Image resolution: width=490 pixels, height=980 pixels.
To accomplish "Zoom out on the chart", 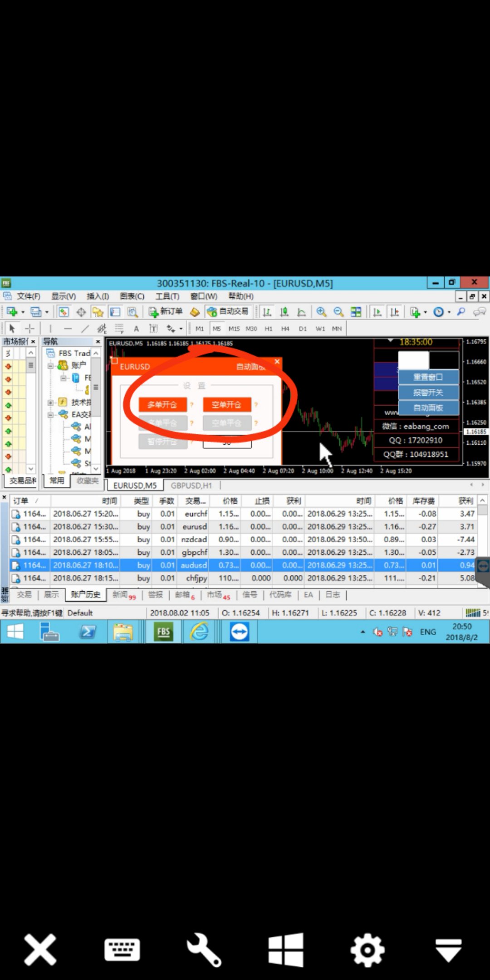I will tap(338, 312).
